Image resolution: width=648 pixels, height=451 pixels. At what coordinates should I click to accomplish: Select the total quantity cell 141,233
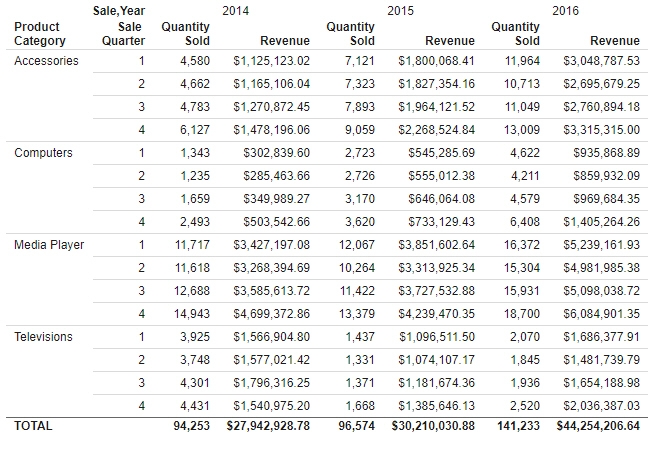pos(519,426)
